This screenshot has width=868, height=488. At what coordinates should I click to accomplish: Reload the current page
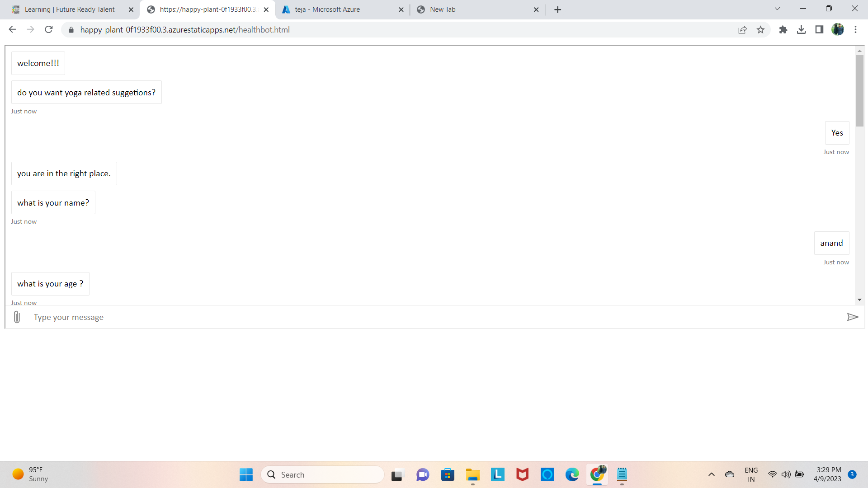[x=49, y=30]
